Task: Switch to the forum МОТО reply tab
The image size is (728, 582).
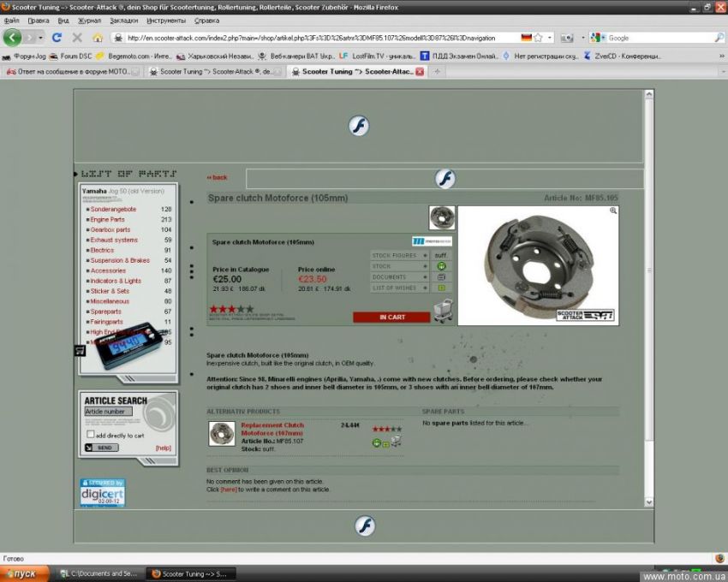Action: (x=73, y=72)
